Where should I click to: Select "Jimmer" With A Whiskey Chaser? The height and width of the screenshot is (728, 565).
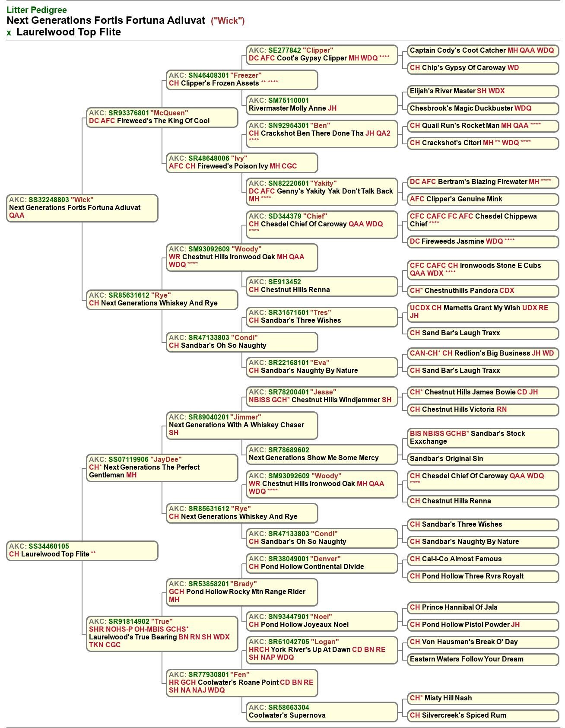pos(242,425)
